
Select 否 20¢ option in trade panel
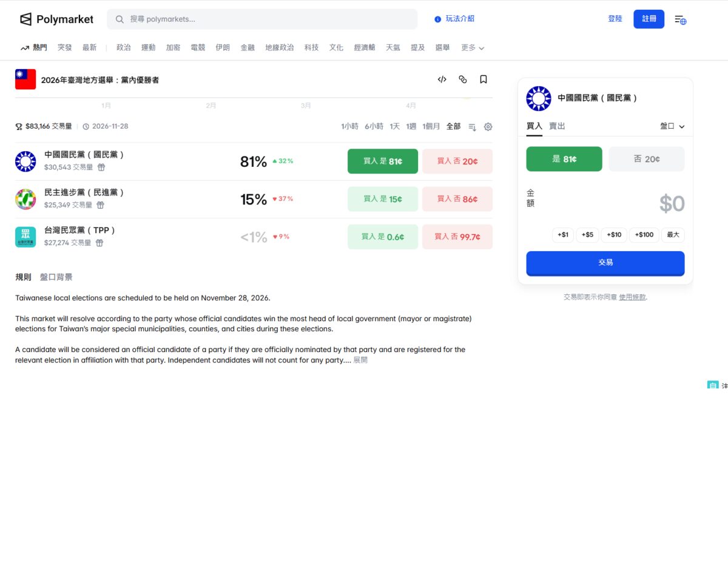(x=647, y=159)
